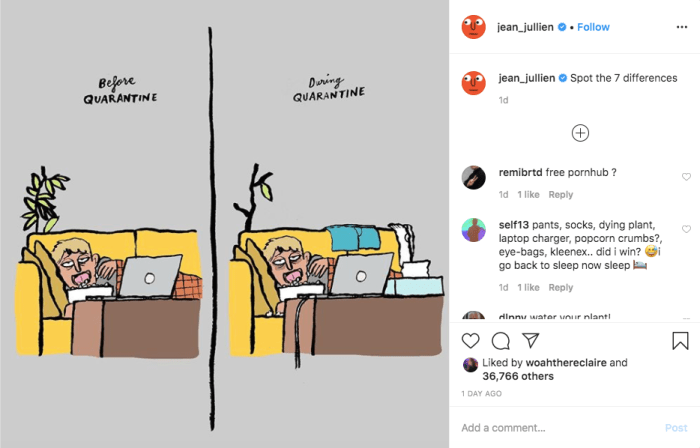
Task: View the 36,766 others who liked
Action: (x=518, y=376)
